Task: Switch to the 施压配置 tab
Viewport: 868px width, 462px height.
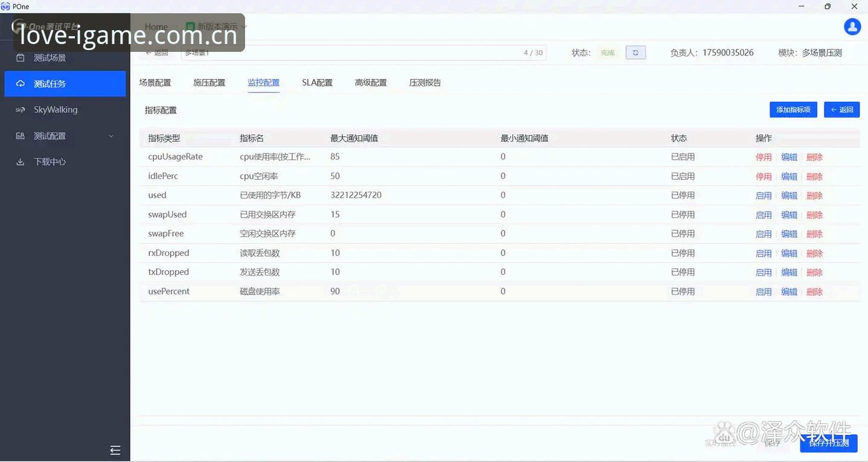Action: coord(209,83)
